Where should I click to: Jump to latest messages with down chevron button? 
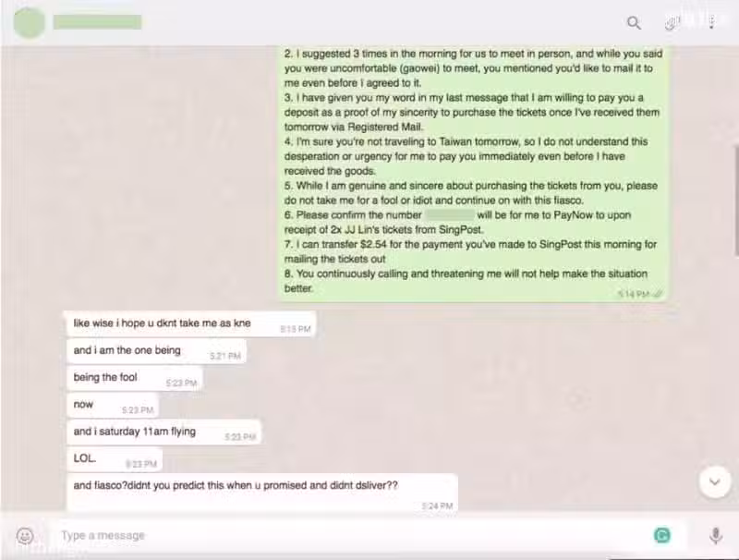click(715, 481)
